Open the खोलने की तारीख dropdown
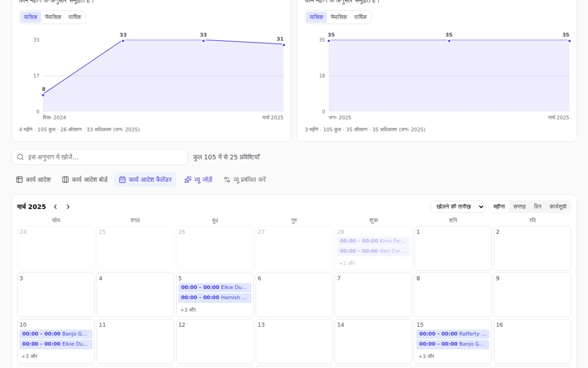Image resolution: width=588 pixels, height=368 pixels. [x=458, y=207]
